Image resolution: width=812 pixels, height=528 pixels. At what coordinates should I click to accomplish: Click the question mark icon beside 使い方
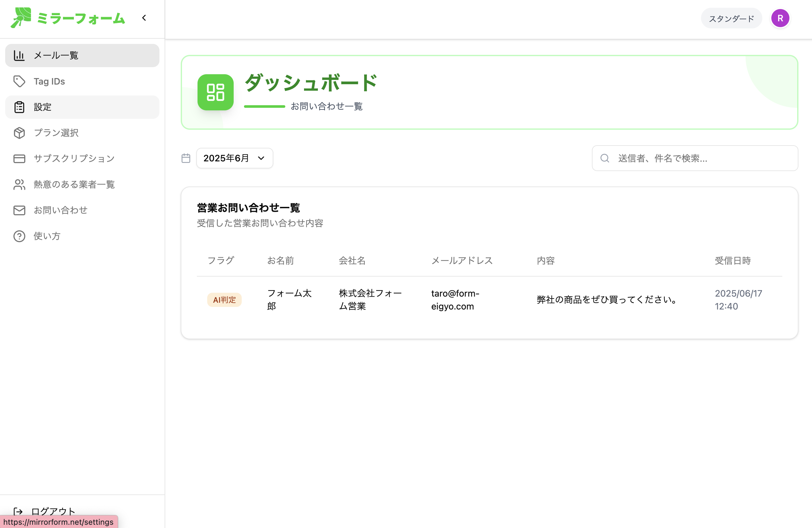pos(19,236)
